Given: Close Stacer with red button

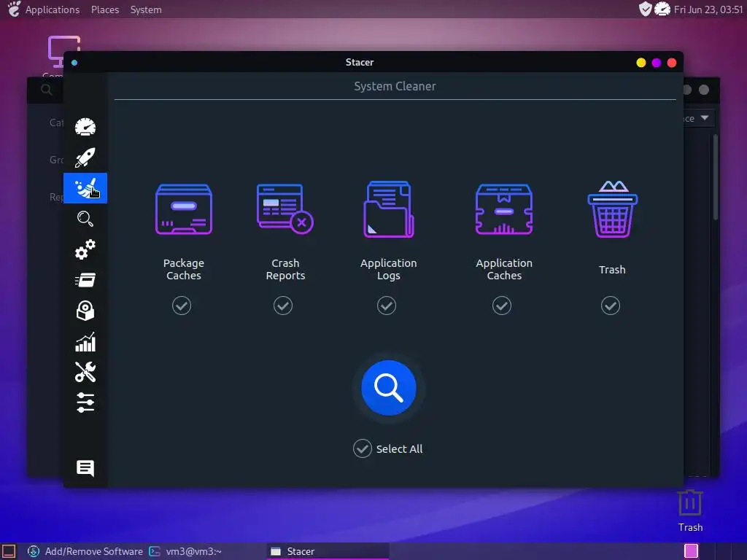Looking at the screenshot, I should pyautogui.click(x=672, y=63).
